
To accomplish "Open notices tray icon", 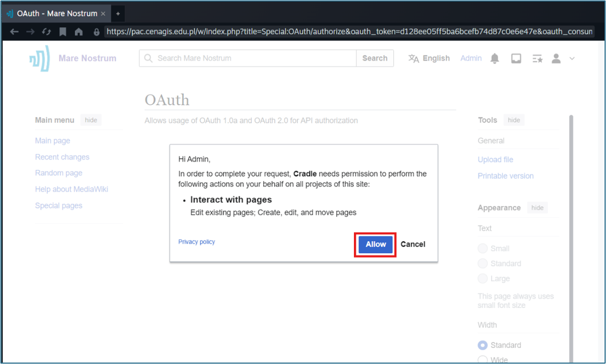I will tap(516, 58).
